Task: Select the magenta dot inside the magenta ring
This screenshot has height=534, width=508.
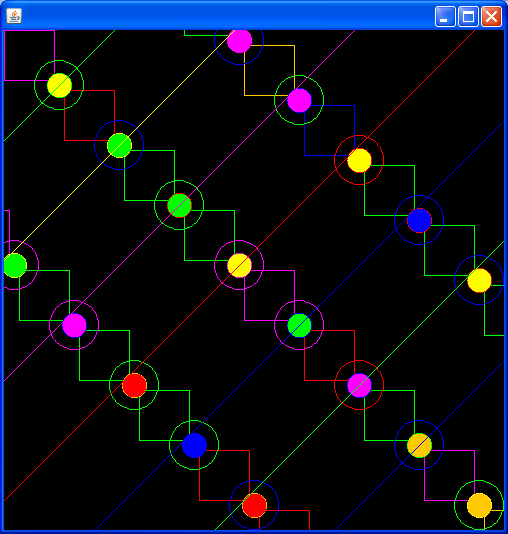Action: tap(74, 325)
